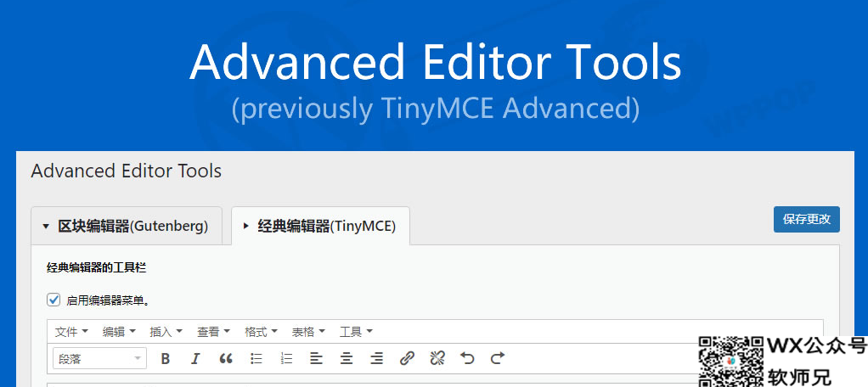Click the 保存更改 button

(x=807, y=219)
